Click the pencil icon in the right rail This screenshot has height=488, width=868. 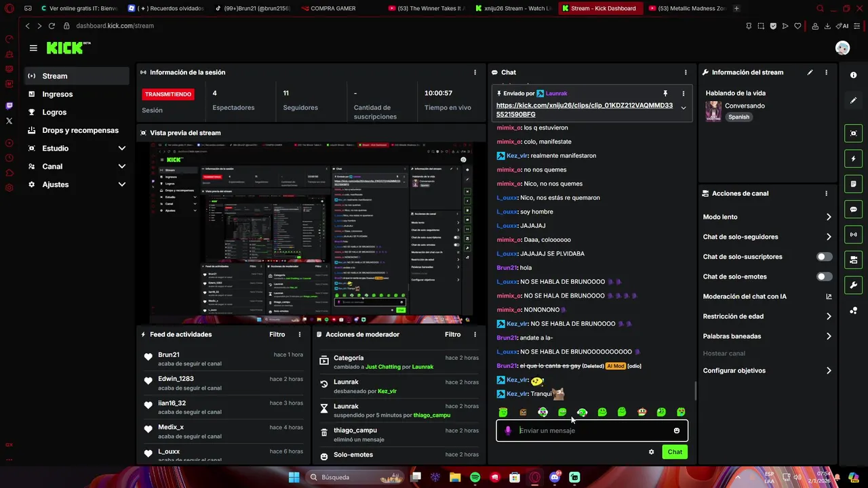(x=853, y=100)
